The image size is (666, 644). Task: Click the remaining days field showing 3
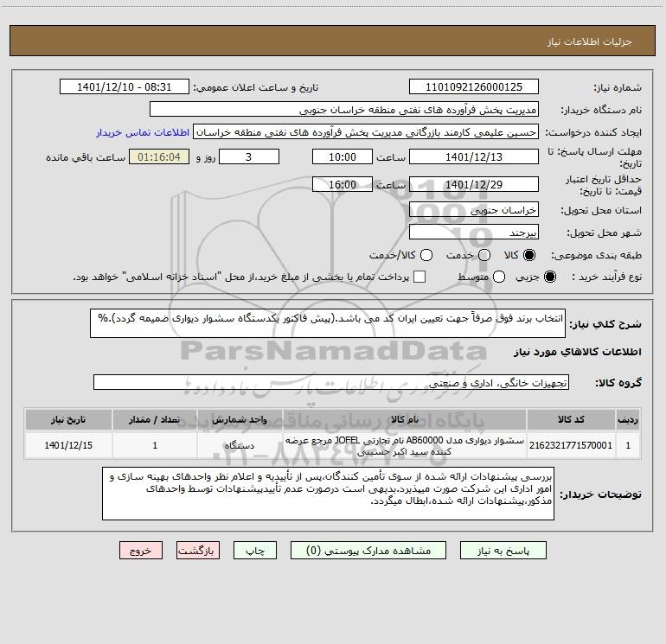pos(249,156)
